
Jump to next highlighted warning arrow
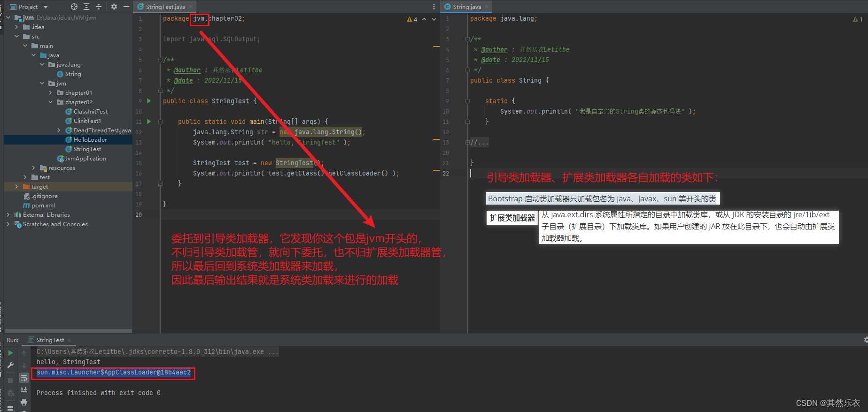point(434,19)
